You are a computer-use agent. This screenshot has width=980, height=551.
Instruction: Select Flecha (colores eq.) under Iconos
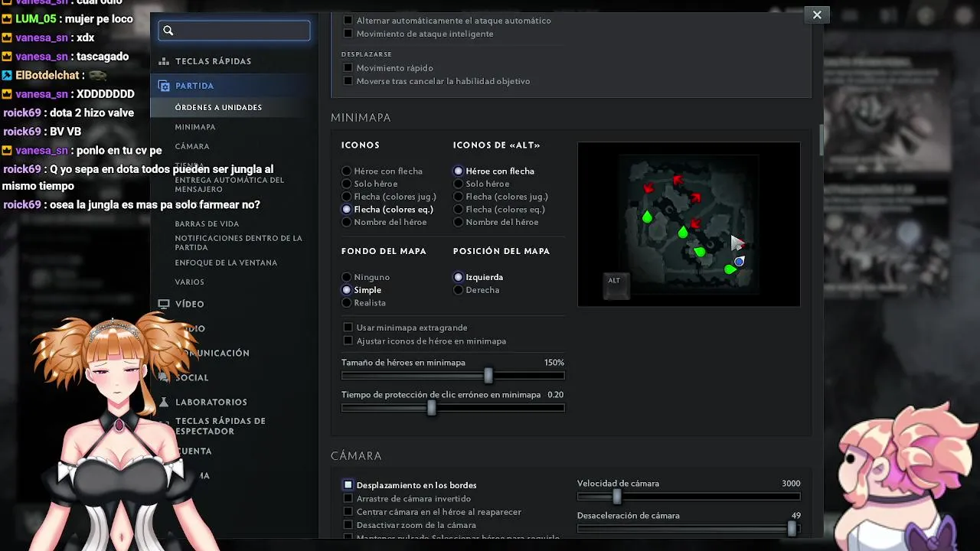347,209
